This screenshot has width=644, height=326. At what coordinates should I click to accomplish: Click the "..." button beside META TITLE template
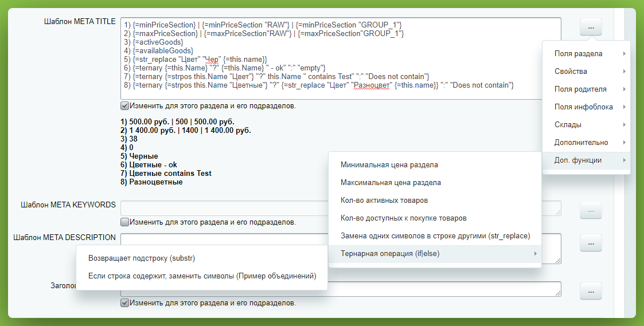click(x=591, y=27)
